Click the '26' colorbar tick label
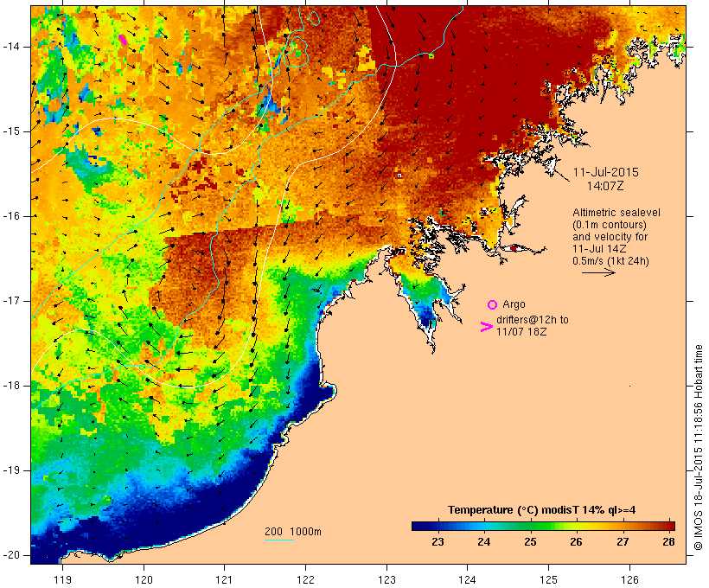 (576, 542)
